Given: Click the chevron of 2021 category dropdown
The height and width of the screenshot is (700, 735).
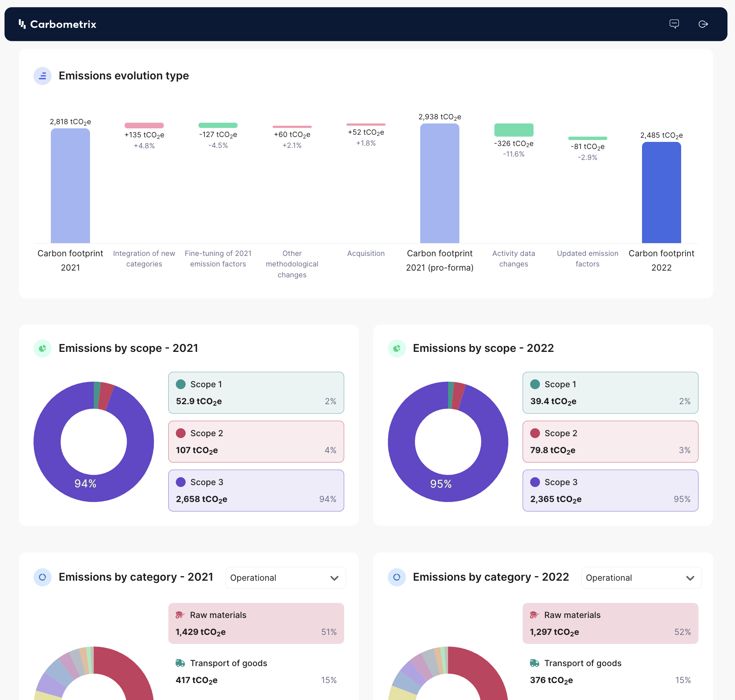Looking at the screenshot, I should pos(334,578).
